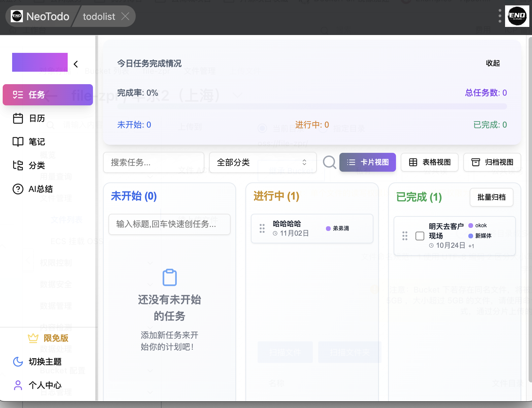Click the 搜索任务 search field
The height and width of the screenshot is (408, 532).
154,162
